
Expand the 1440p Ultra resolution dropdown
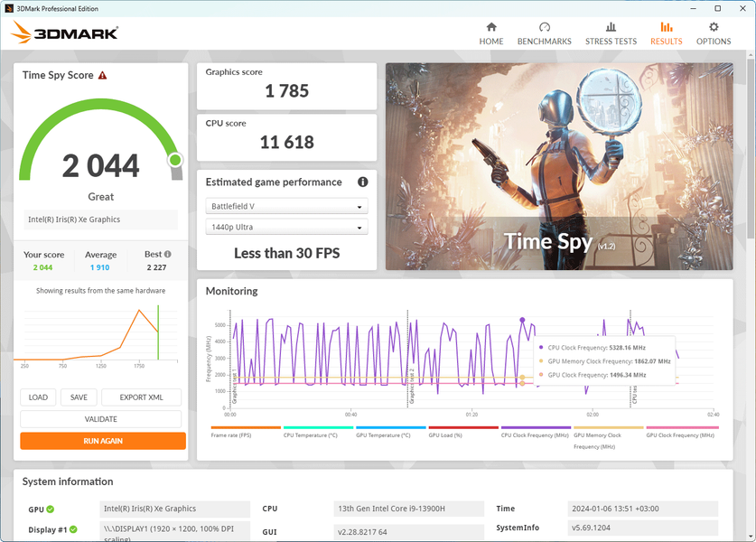[x=286, y=227]
